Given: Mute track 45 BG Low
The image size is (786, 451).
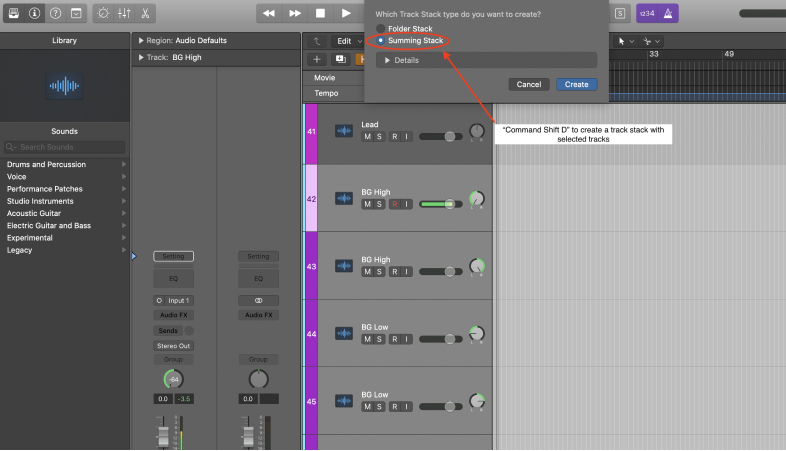Looking at the screenshot, I should (x=367, y=407).
